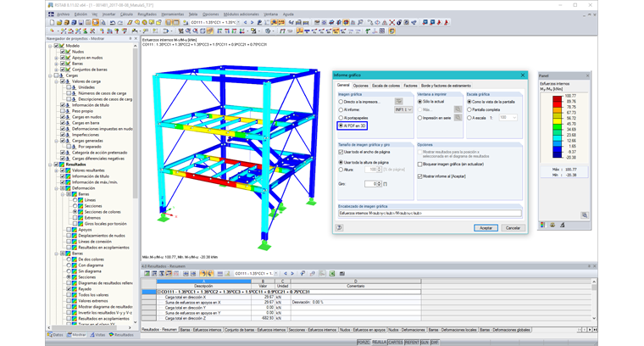
Task: Click the yellow 45.70 color swatch in Panel
Action: point(558,121)
